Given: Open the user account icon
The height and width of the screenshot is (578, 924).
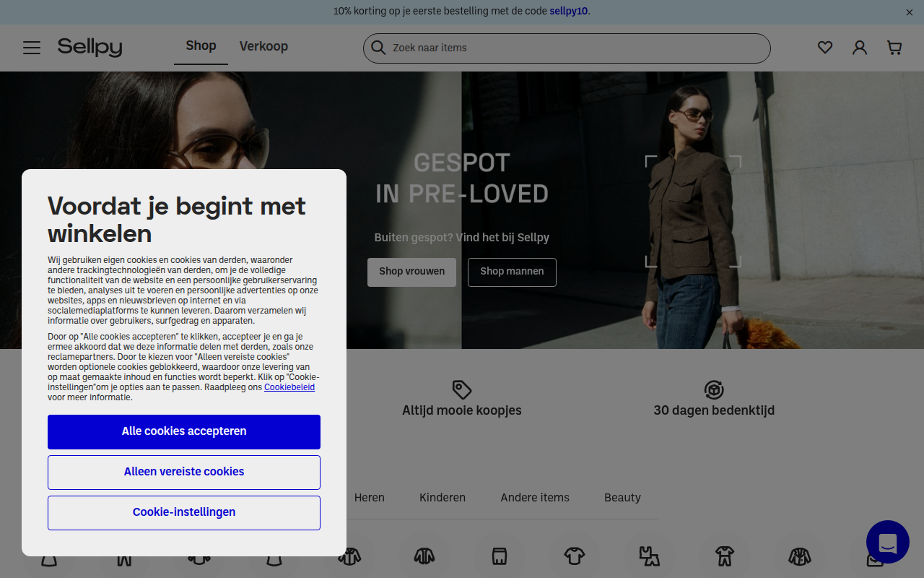Looking at the screenshot, I should [x=860, y=48].
